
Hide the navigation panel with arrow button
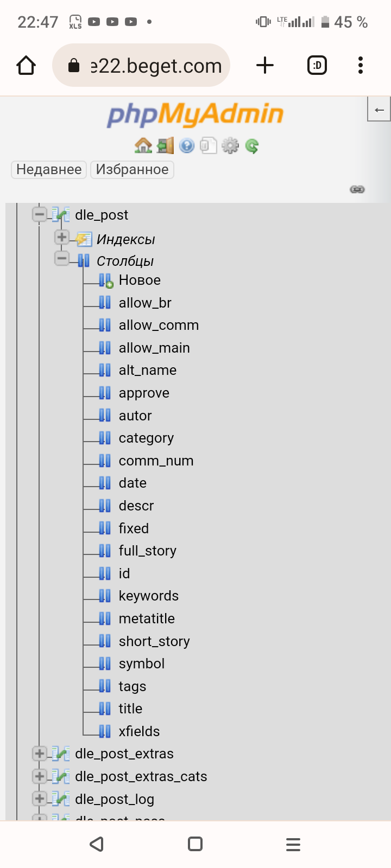[379, 110]
